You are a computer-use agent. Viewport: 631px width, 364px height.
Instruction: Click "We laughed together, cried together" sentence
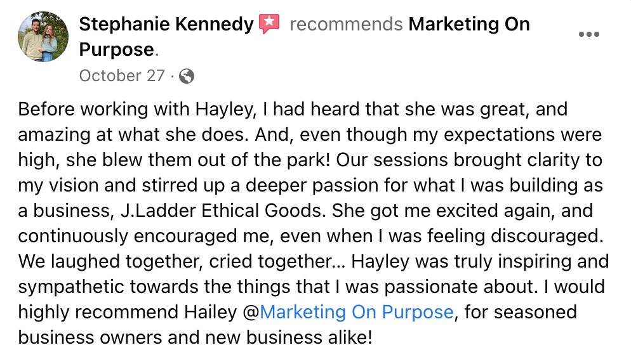pyautogui.click(x=182, y=261)
